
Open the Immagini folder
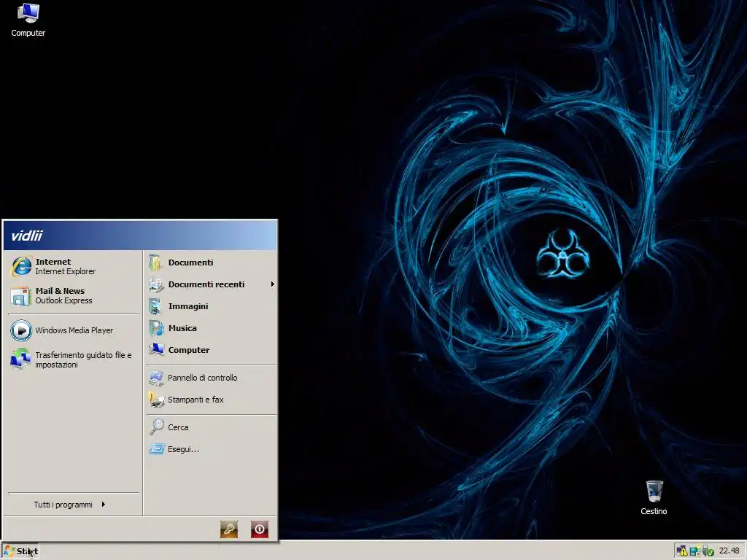(212, 306)
